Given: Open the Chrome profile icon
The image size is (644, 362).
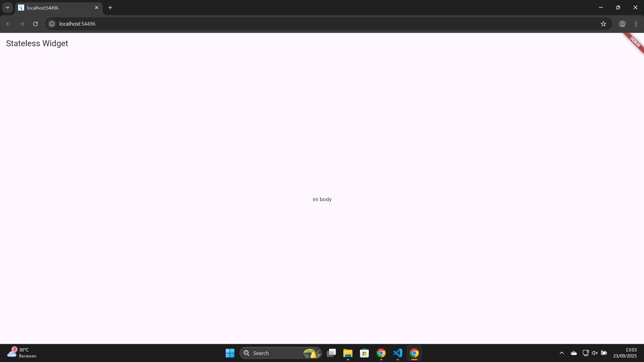Looking at the screenshot, I should tap(622, 24).
